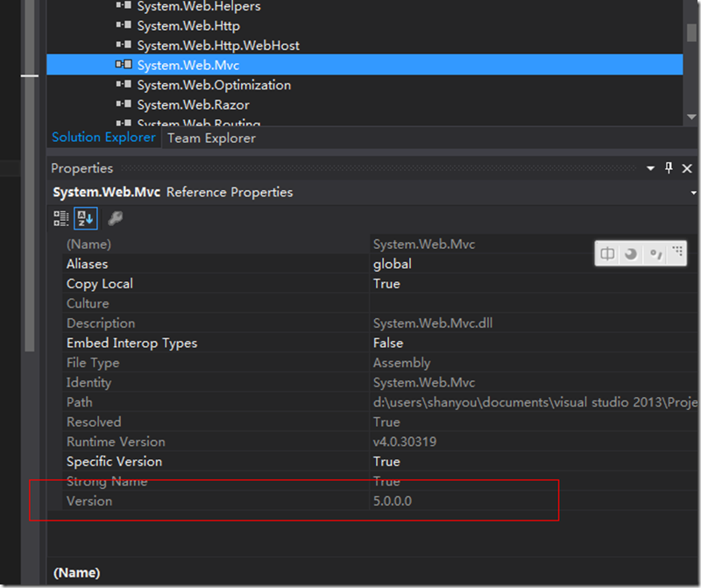Image resolution: width=701 pixels, height=588 pixels.
Task: Click the Categorized view icon in Properties
Action: coord(60,218)
